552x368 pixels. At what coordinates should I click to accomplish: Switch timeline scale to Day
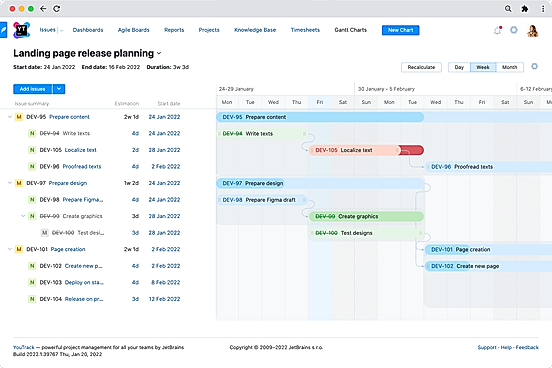pos(459,67)
